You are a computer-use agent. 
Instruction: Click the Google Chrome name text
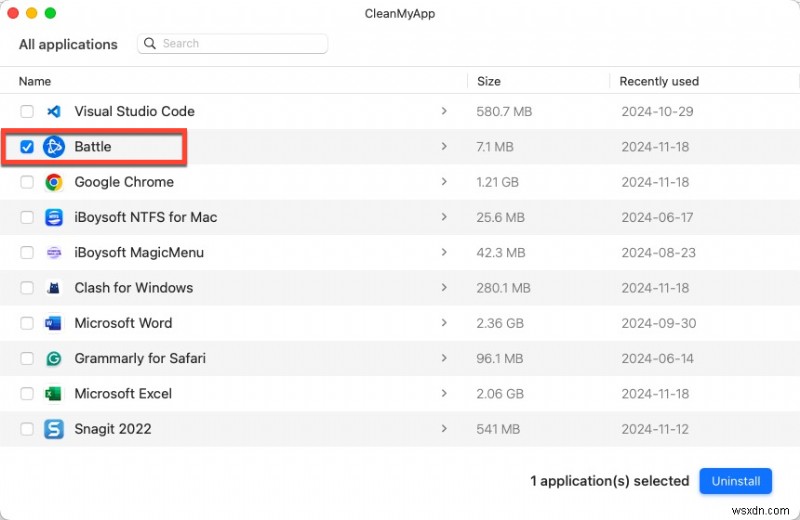click(x=124, y=182)
